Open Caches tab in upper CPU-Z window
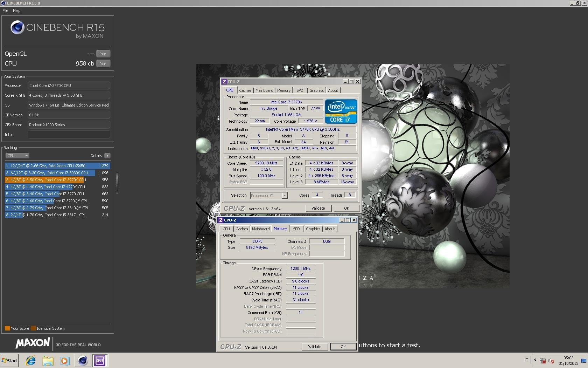Viewport: 588px width, 368px height. click(x=245, y=90)
